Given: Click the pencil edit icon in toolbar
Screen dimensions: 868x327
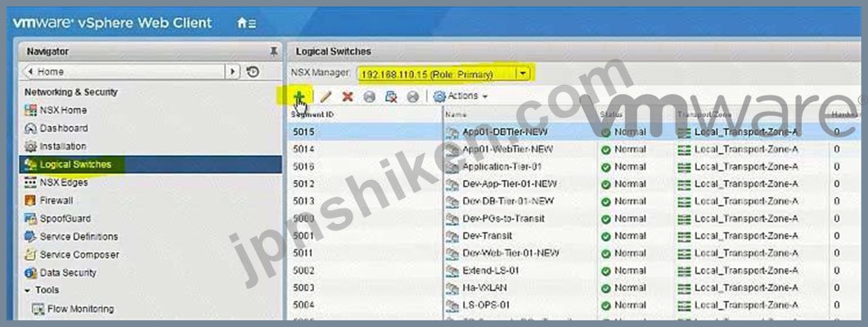Looking at the screenshot, I should [x=326, y=96].
